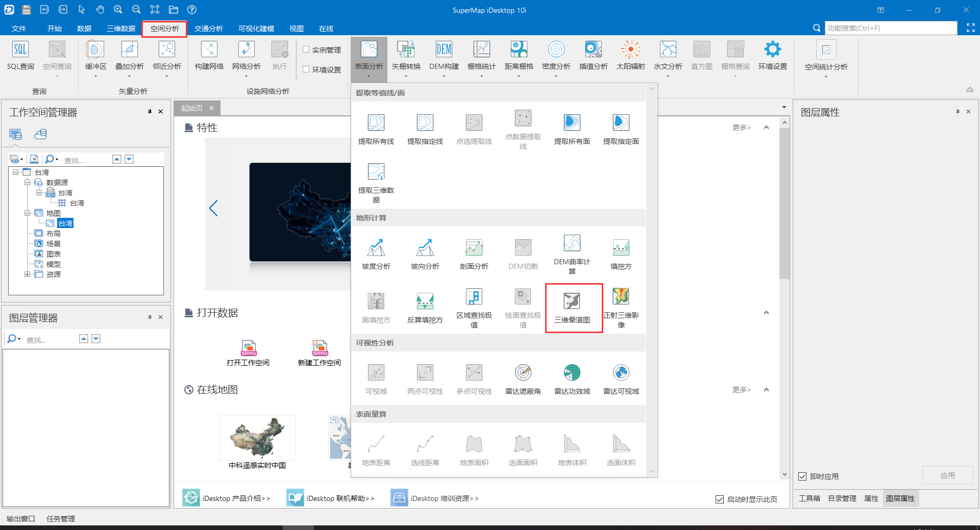
Task: Switch to the 可视化建模 tab
Action: [x=256, y=29]
